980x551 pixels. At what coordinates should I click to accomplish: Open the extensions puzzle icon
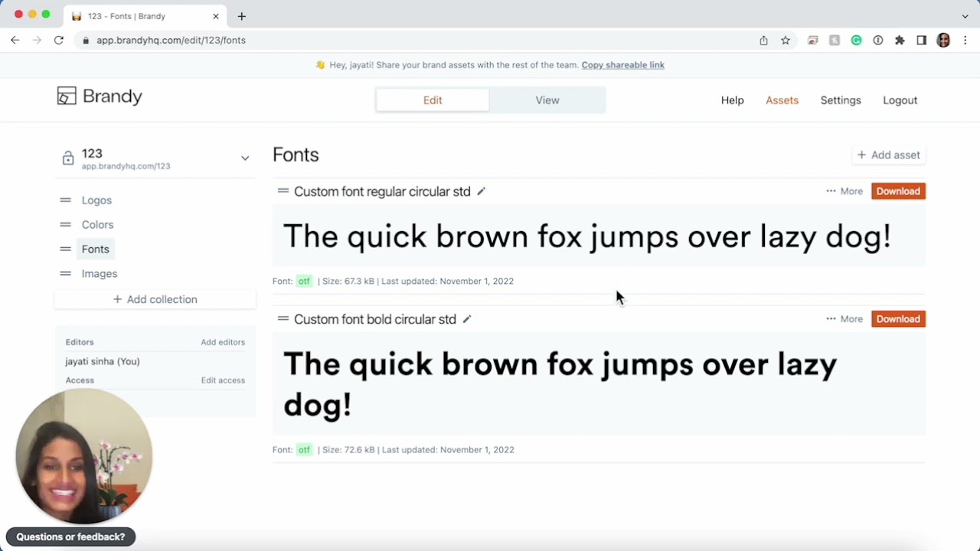(x=900, y=41)
